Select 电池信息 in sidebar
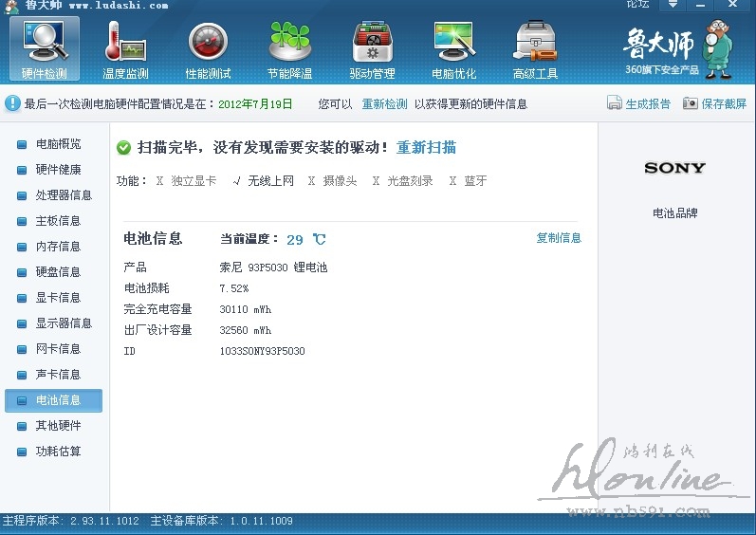 click(53, 400)
